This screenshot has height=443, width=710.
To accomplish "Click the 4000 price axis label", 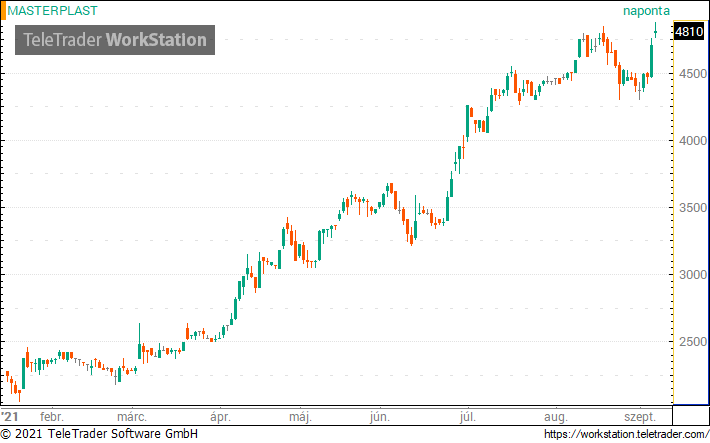I will coord(693,140).
